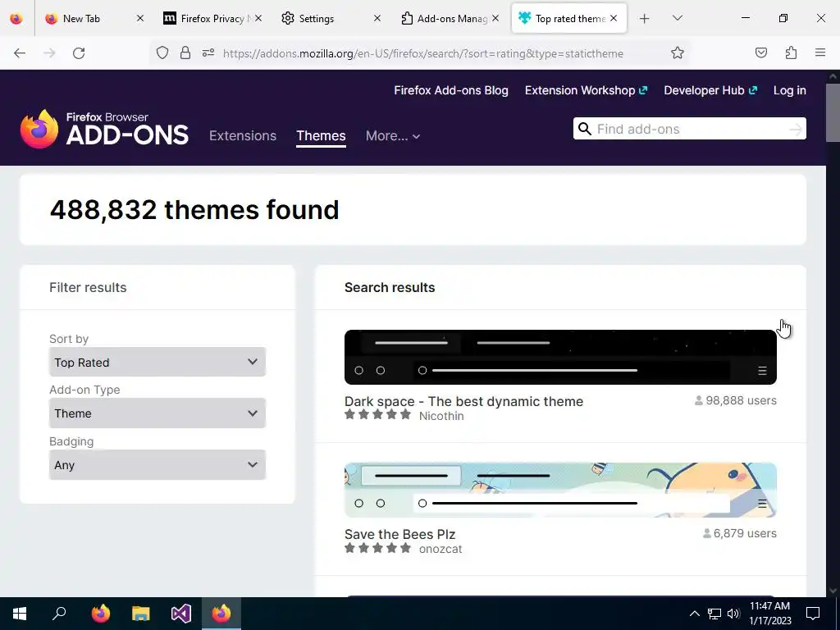Open Windows taskbar search
The image size is (840, 630).
click(59, 614)
